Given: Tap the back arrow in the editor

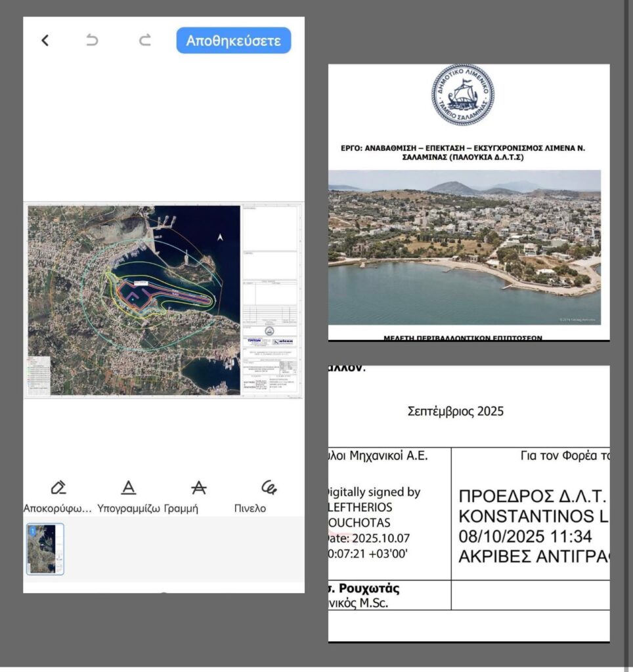Looking at the screenshot, I should tap(45, 41).
